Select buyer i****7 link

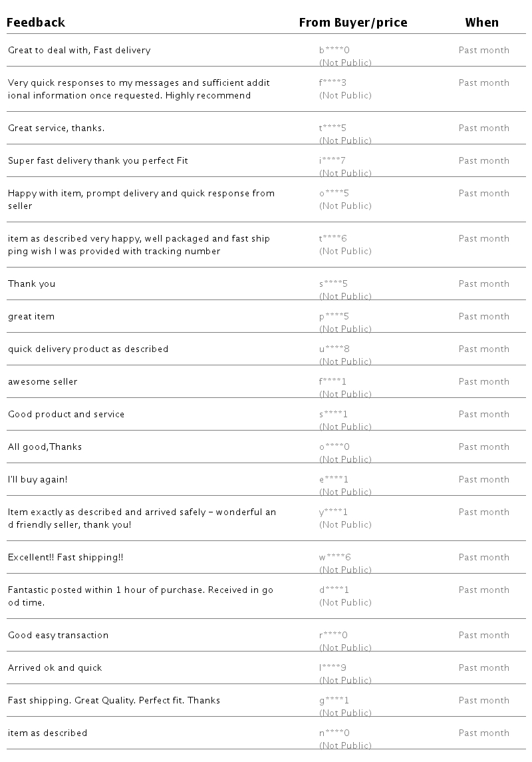click(332, 161)
